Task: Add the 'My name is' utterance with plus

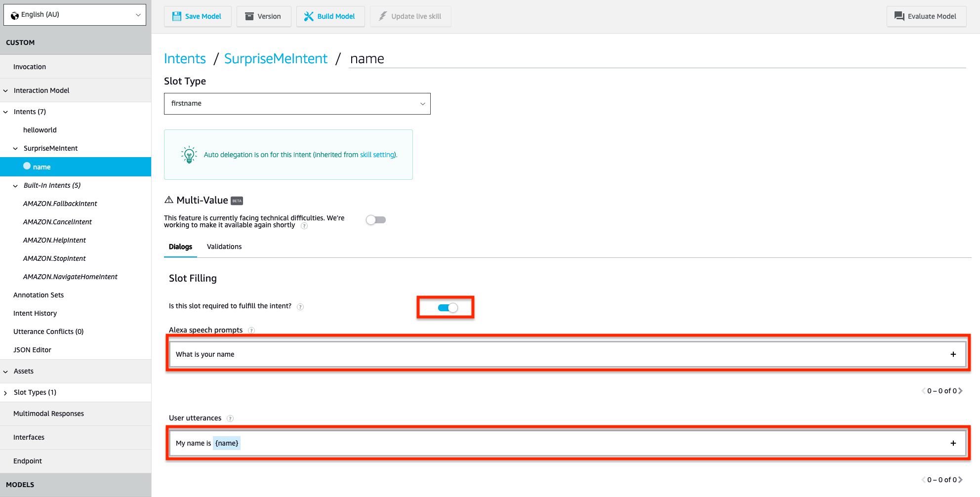Action: pos(953,443)
